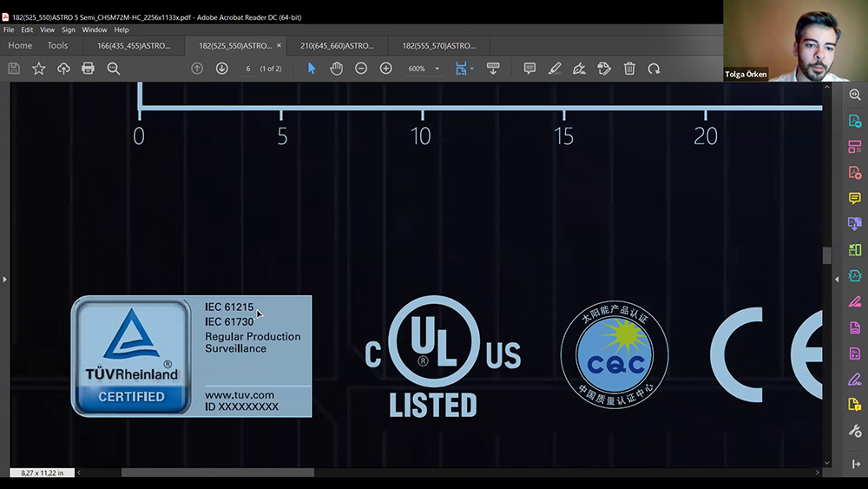Rotate view with circular arrow icon
This screenshot has height=489, width=868.
click(x=654, y=68)
